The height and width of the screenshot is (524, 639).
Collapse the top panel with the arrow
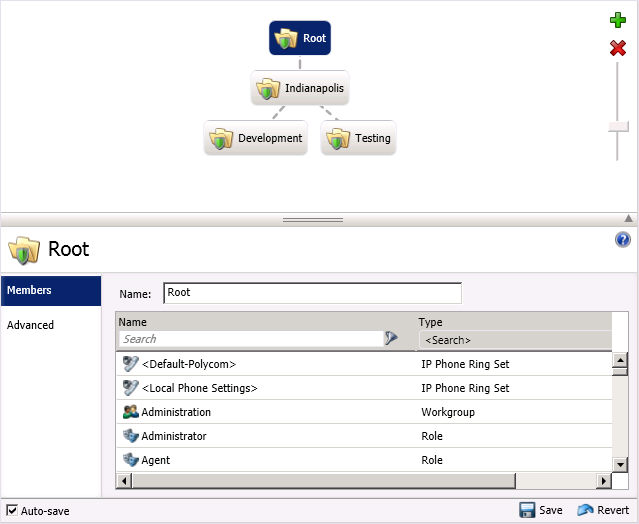coord(629,218)
